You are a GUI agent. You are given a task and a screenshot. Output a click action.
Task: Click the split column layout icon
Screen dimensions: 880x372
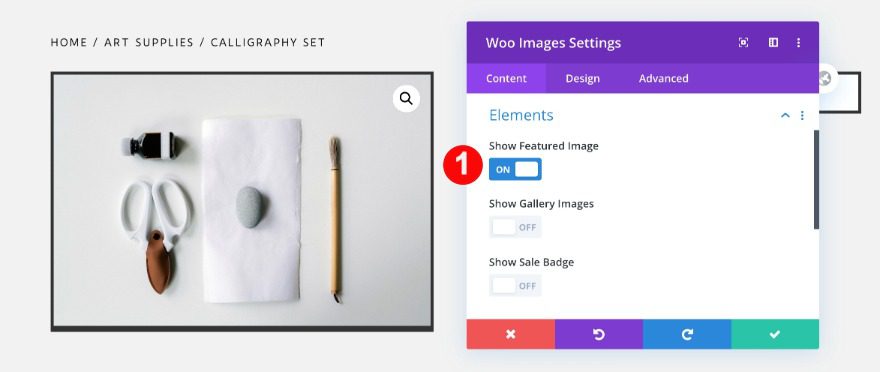click(x=773, y=43)
